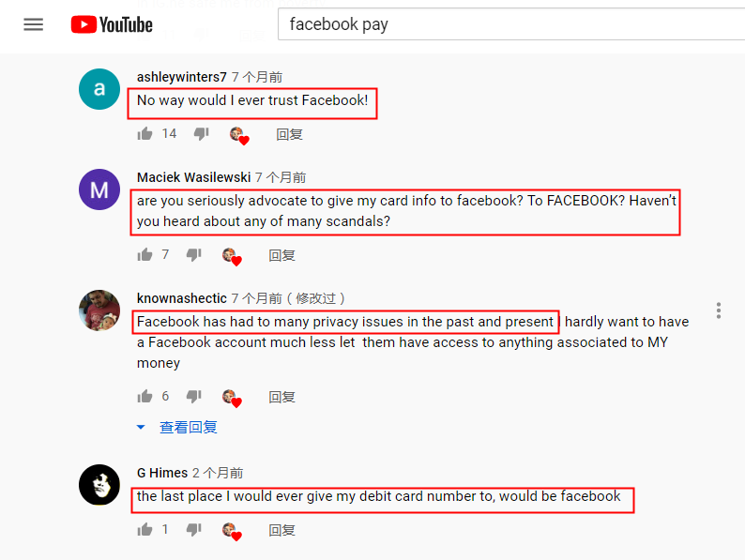Viewport: 745px width, 560px height.
Task: Like ashleywinters7's comment
Action: 144,134
